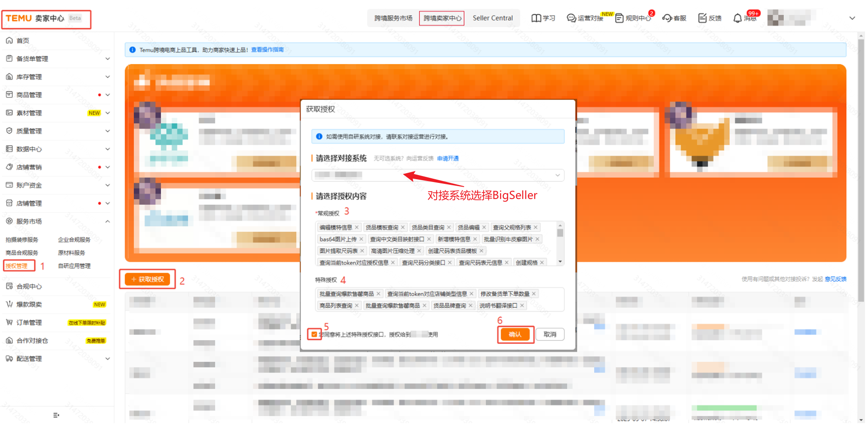Click the 服务市场 star icon

[x=9, y=221]
